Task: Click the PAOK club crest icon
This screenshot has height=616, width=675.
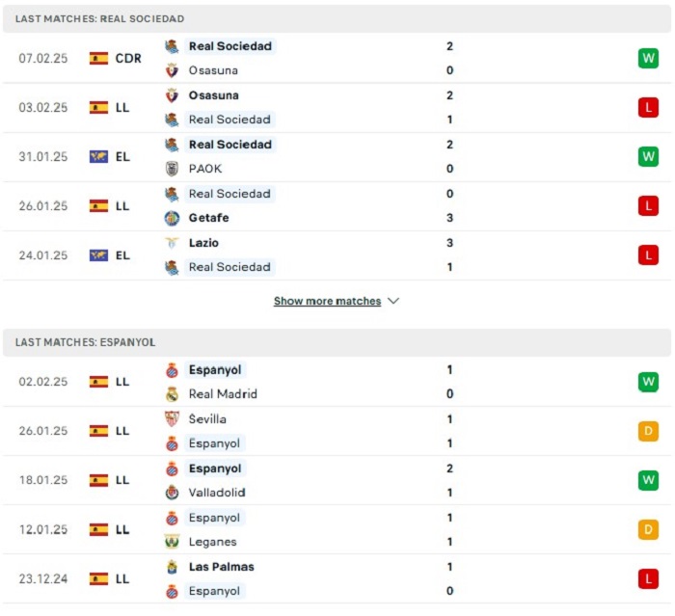Action: pyautogui.click(x=172, y=169)
